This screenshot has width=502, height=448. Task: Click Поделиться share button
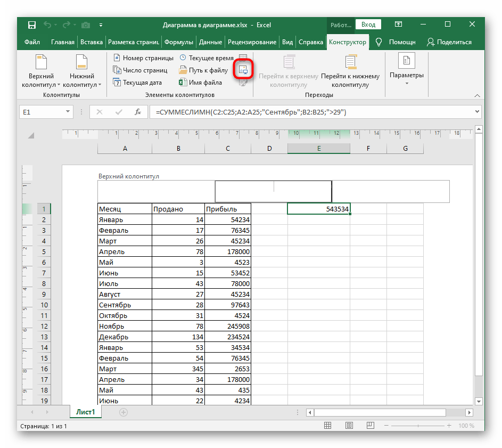pos(449,42)
